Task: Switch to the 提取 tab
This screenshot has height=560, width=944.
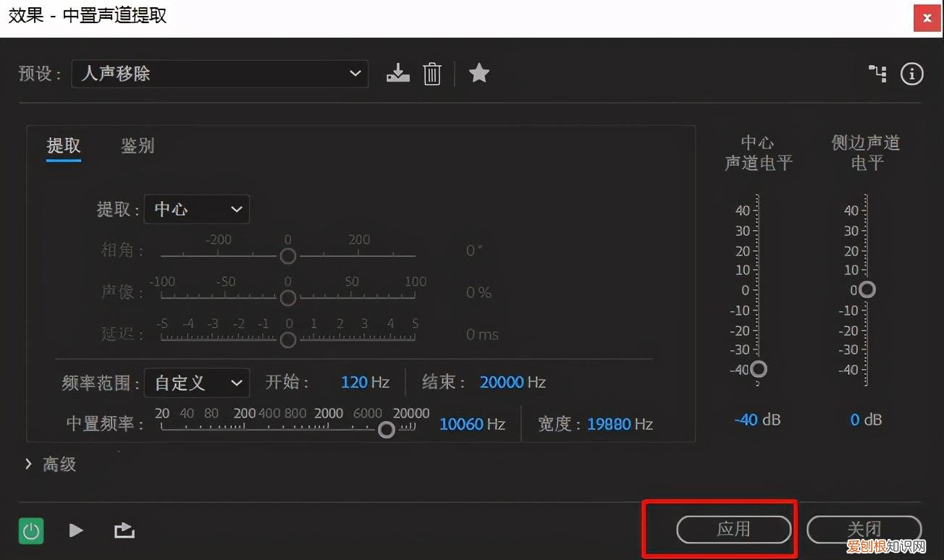Action: [64, 145]
